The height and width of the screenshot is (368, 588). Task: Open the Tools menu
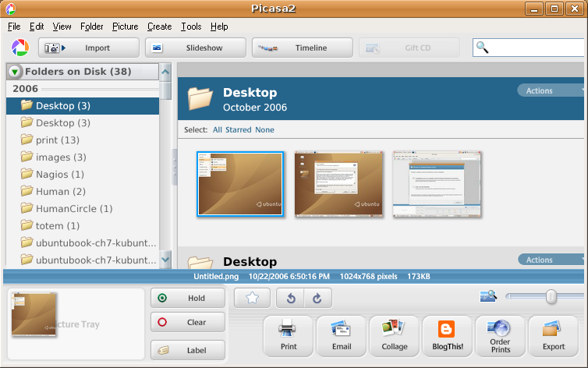(x=191, y=27)
